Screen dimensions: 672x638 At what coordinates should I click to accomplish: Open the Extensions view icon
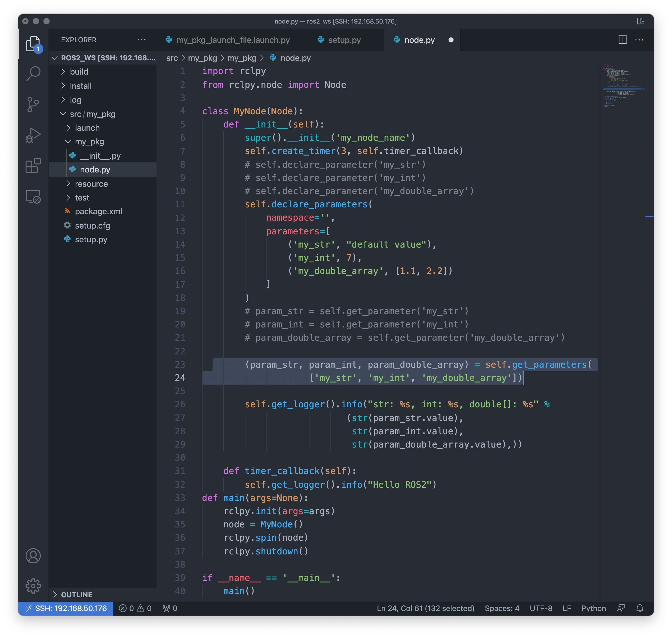(33, 166)
